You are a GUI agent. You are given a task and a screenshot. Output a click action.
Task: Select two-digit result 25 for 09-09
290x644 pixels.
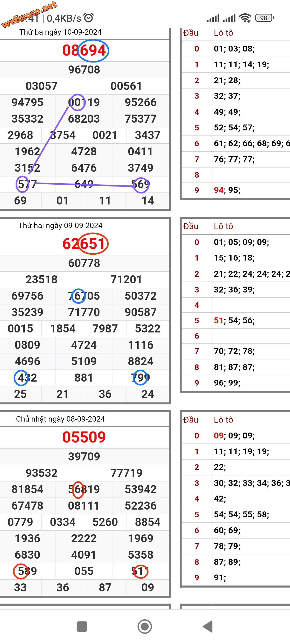20,394
